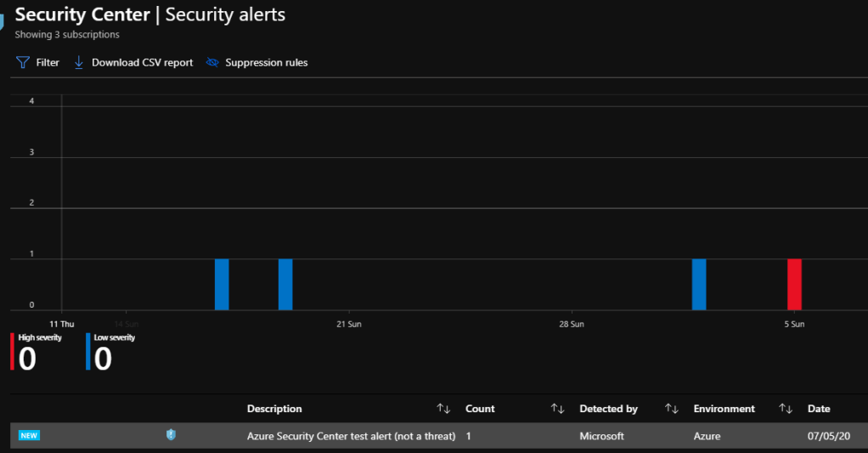Sort by Description using sort arrows
The width and height of the screenshot is (868, 453).
coord(443,409)
